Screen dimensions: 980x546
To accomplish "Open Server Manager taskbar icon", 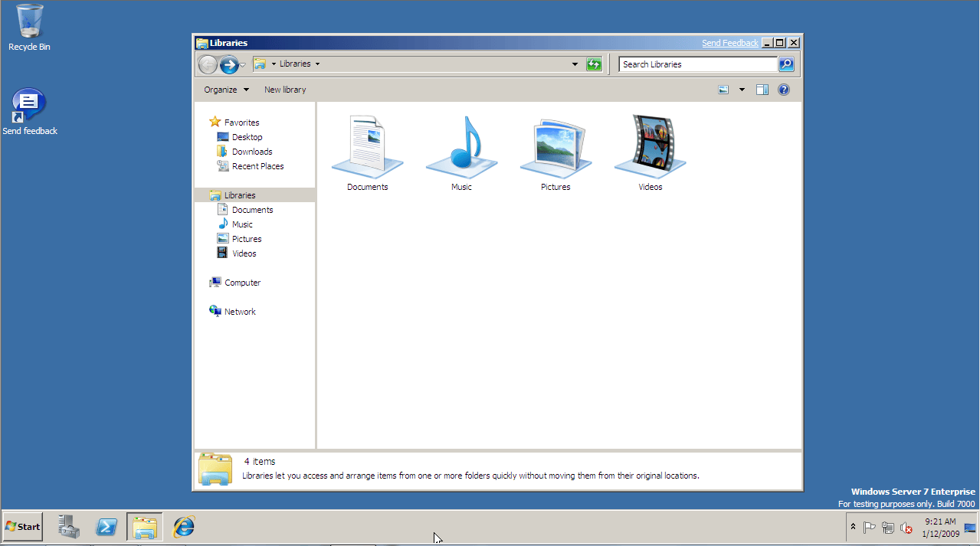I will pos(69,526).
